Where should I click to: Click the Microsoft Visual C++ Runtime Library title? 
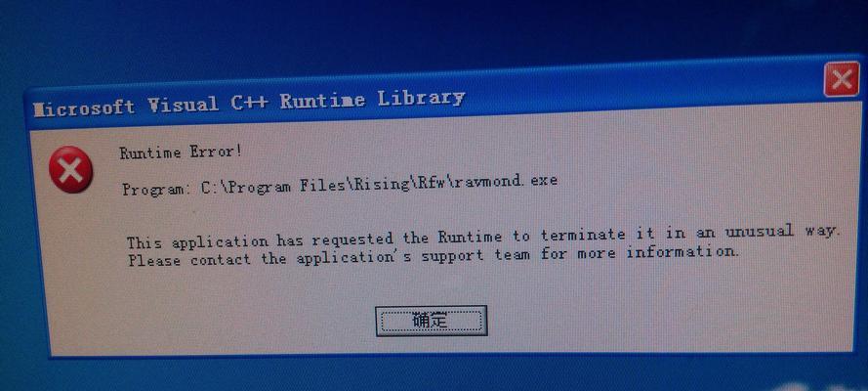coord(249,103)
